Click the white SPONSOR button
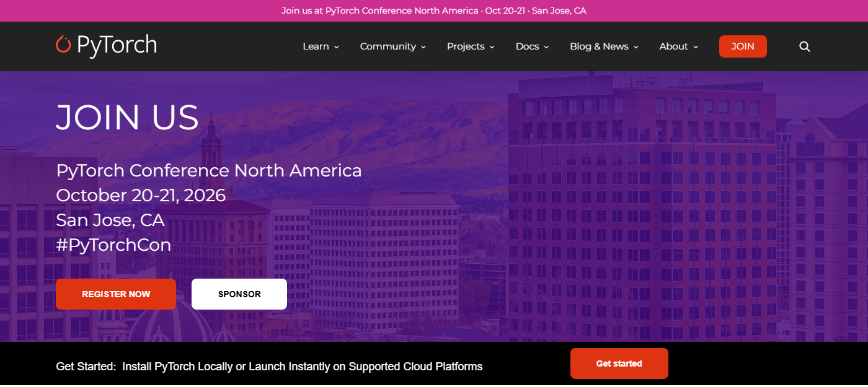 click(239, 294)
